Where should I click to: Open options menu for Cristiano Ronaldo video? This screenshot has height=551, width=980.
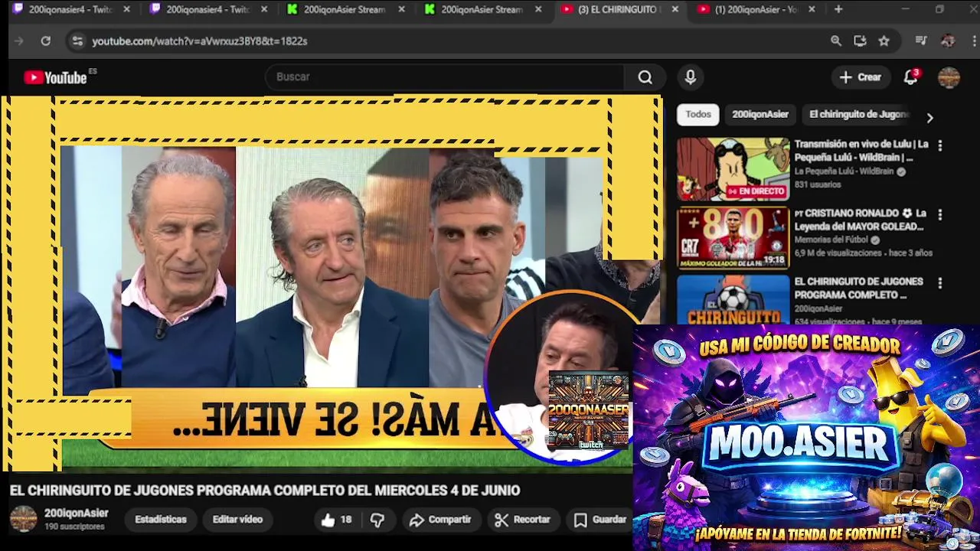tap(940, 214)
